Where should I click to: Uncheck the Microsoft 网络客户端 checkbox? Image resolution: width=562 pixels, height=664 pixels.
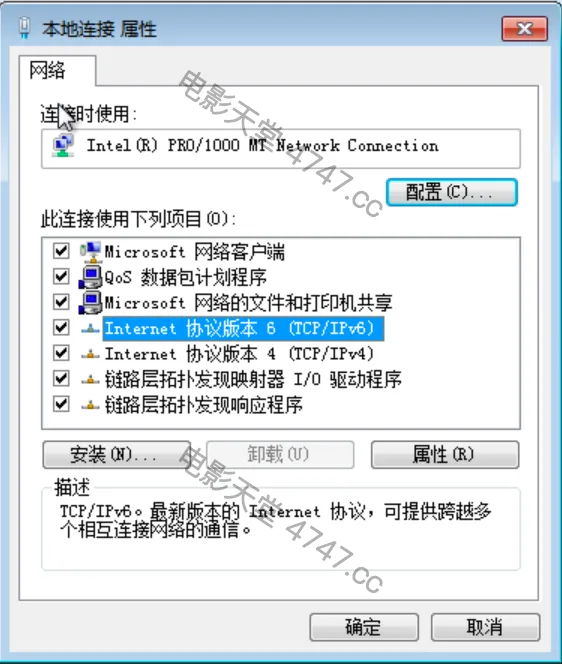[x=61, y=251]
